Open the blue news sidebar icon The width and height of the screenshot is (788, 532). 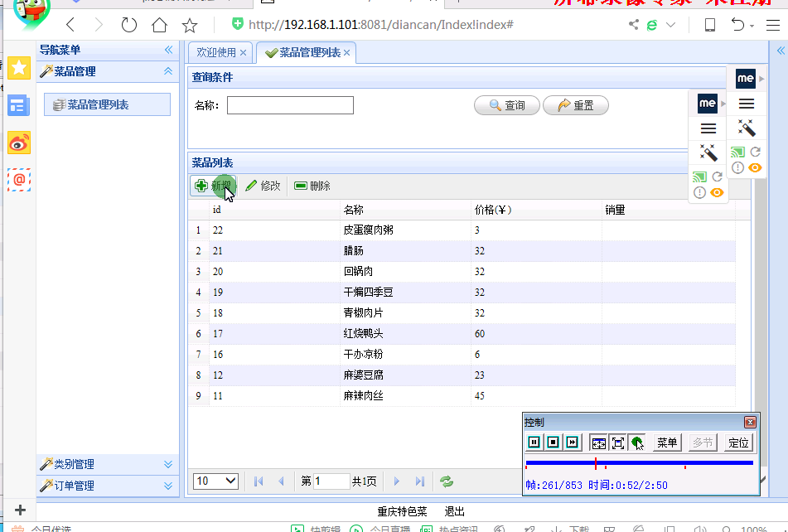tap(19, 105)
